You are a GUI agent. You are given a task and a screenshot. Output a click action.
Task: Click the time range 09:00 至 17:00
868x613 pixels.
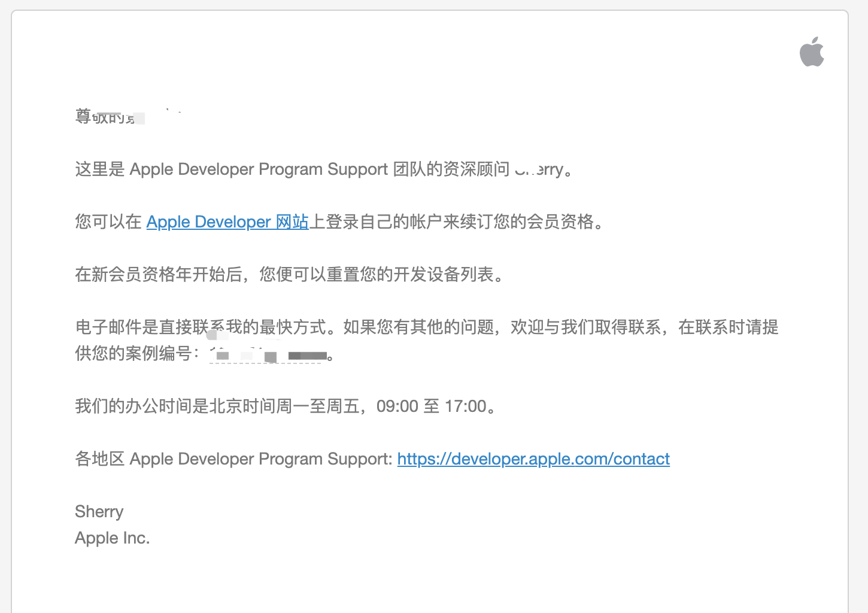[431, 406]
